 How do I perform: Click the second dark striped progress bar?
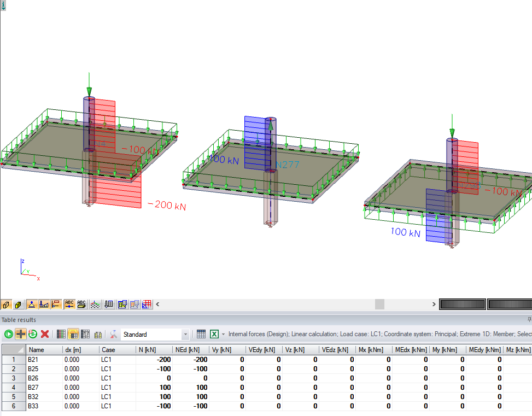point(510,304)
